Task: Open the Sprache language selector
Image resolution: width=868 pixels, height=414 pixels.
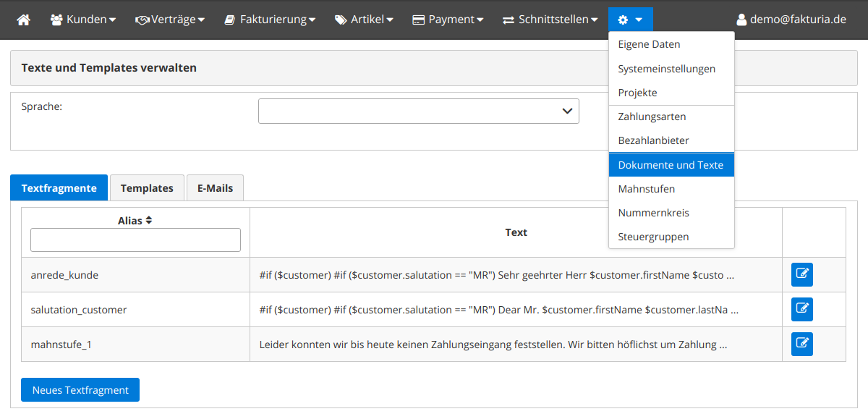Action: click(x=418, y=111)
